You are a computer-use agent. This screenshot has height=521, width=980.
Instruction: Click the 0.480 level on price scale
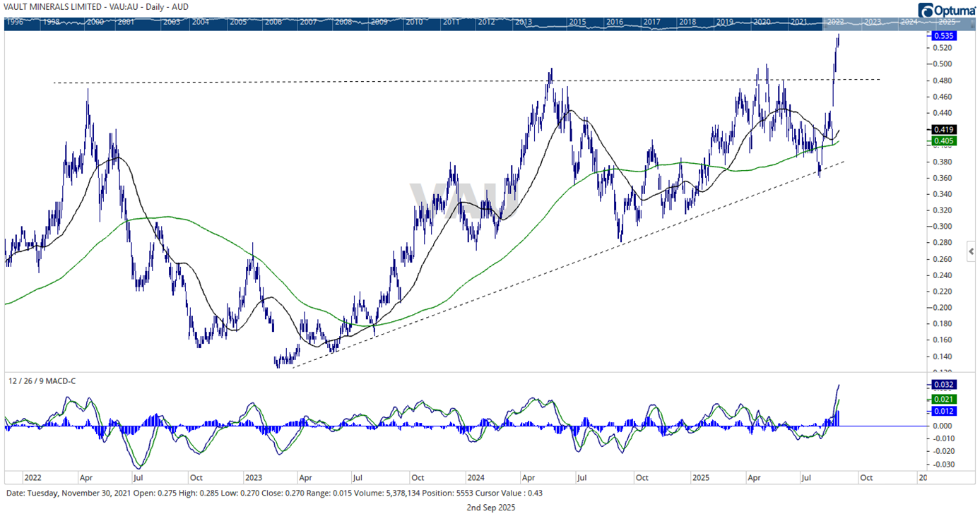pos(941,80)
